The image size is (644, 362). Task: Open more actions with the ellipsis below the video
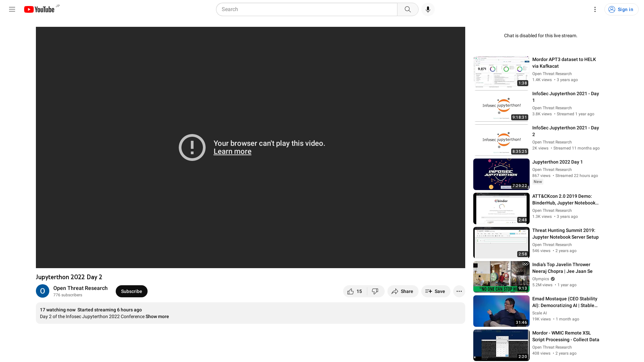459,291
